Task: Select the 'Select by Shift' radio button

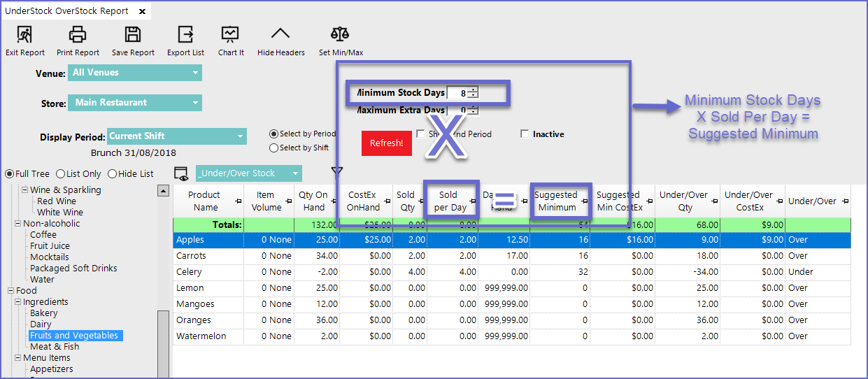Action: pyautogui.click(x=274, y=148)
